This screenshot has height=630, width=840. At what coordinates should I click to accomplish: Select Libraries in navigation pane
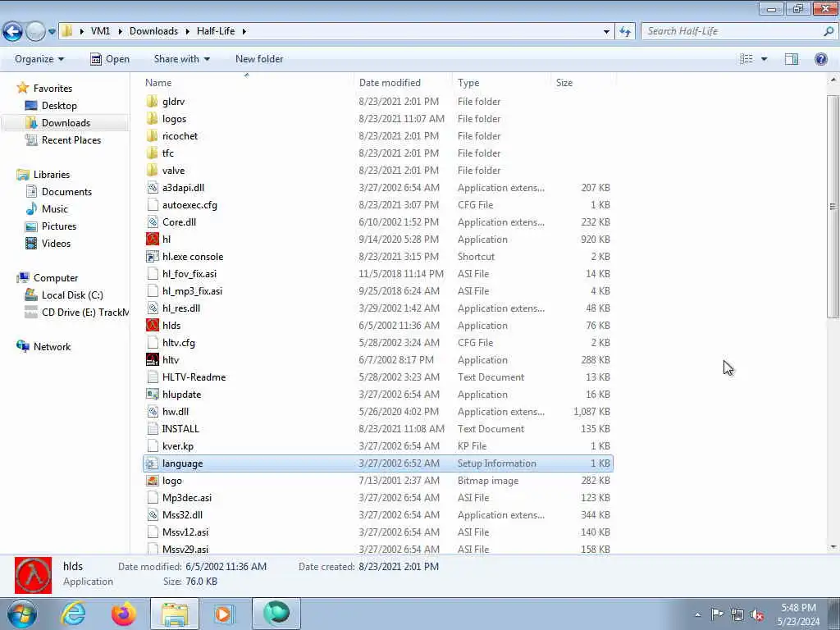click(52, 175)
